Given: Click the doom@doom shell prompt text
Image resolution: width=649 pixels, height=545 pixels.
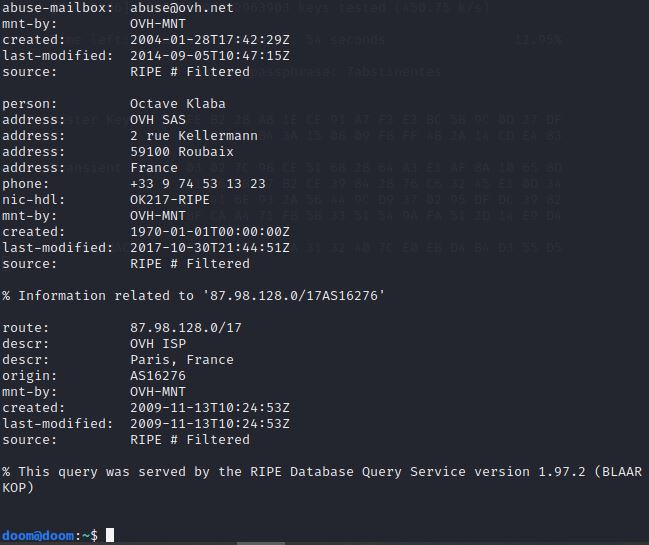Looking at the screenshot, I should (38, 535).
